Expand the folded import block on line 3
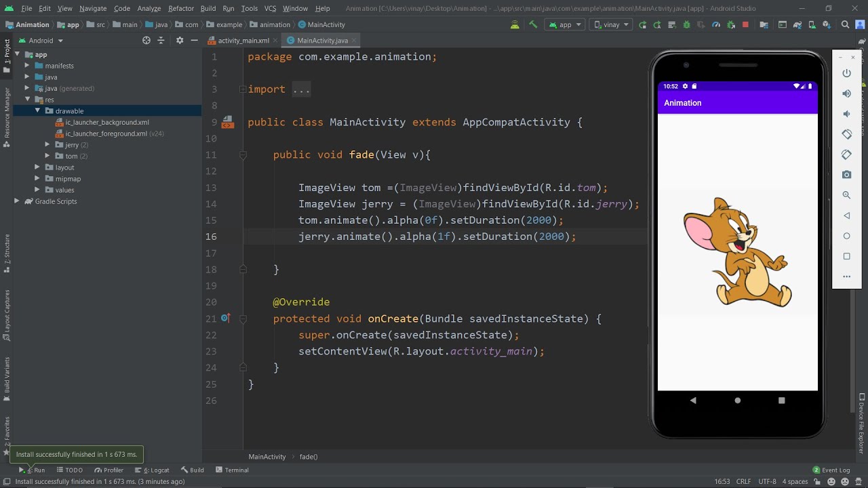This screenshot has height=488, width=868. pyautogui.click(x=242, y=89)
